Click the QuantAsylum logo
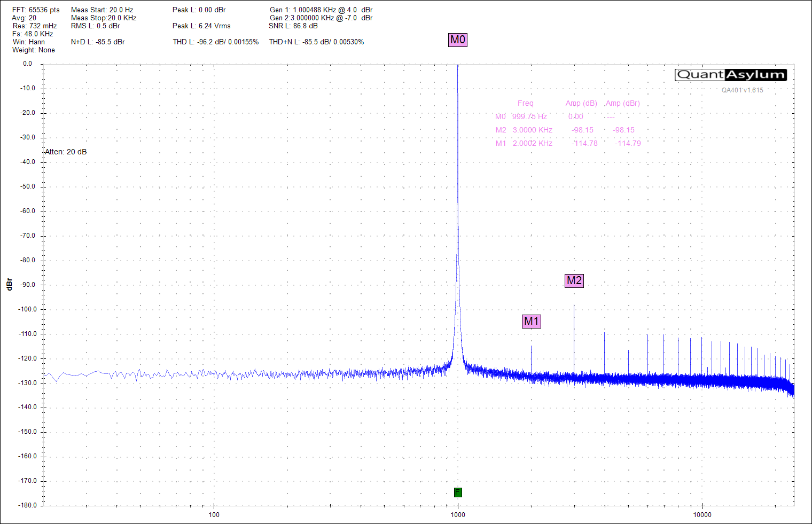Image resolution: width=812 pixels, height=524 pixels. tap(730, 75)
